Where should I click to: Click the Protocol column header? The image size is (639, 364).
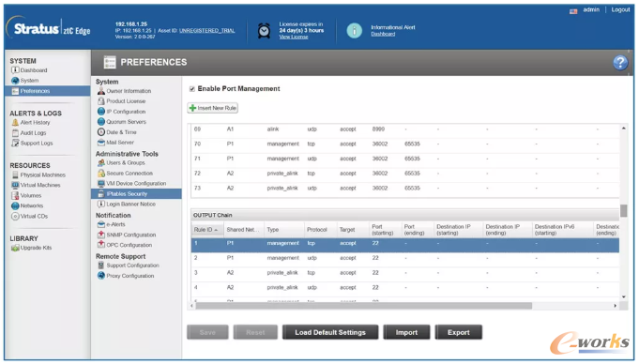[x=320, y=230]
